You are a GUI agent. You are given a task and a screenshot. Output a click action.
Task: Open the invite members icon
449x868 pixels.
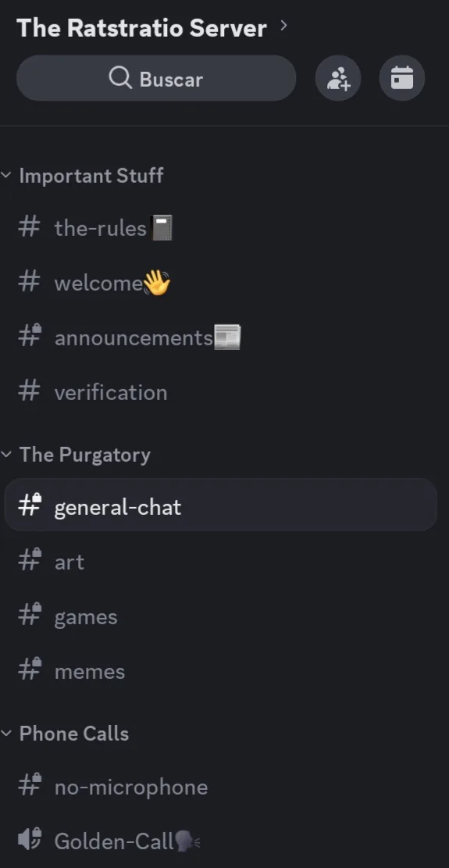pyautogui.click(x=338, y=78)
